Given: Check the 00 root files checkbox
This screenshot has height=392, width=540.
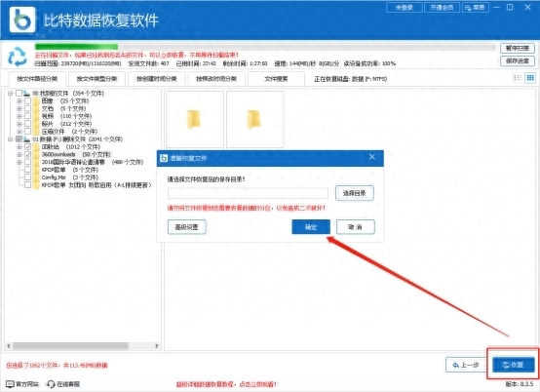Looking at the screenshot, I should click(19, 93).
